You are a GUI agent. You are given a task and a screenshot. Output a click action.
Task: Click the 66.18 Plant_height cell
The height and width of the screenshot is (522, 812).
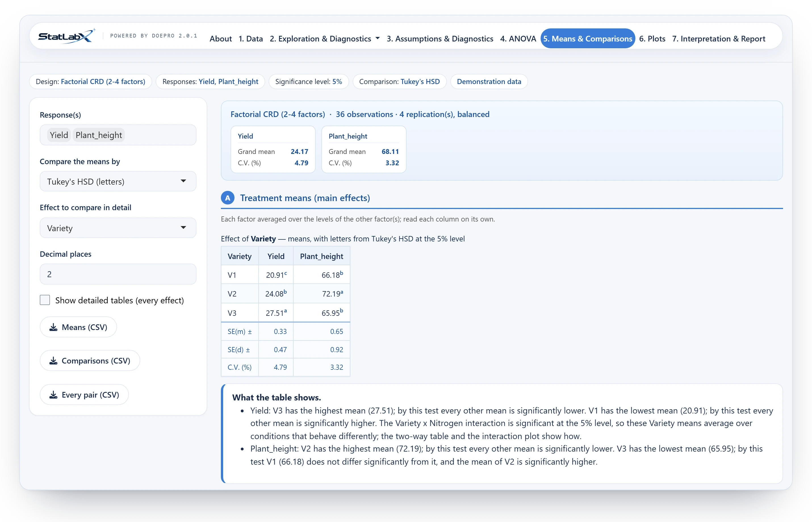click(321, 275)
